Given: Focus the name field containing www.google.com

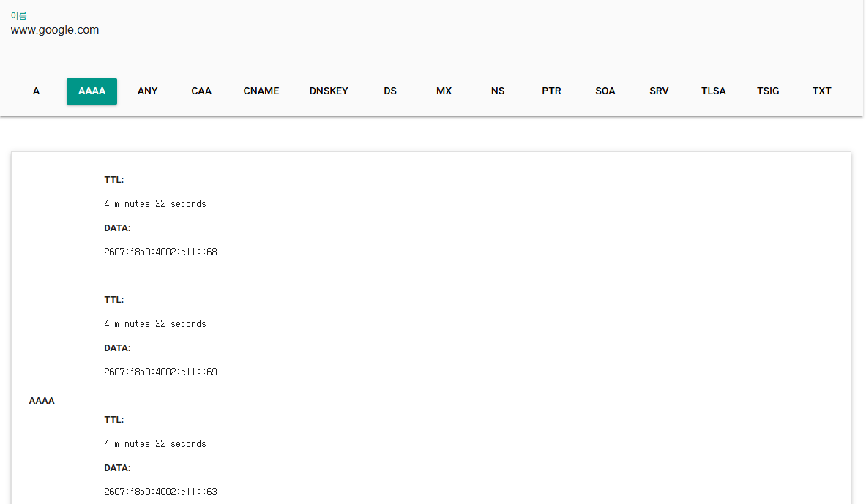Looking at the screenshot, I should click(430, 30).
